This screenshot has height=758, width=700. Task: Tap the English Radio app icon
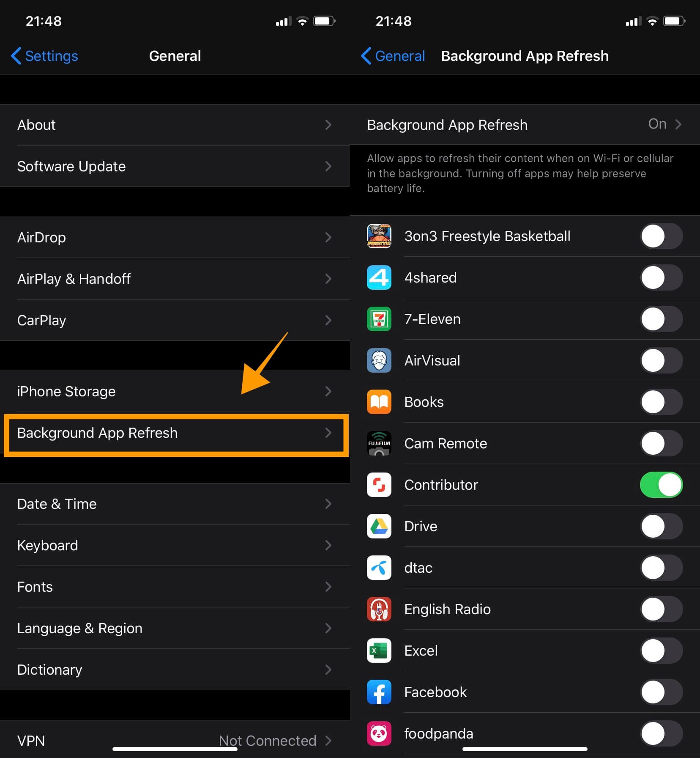point(379,609)
